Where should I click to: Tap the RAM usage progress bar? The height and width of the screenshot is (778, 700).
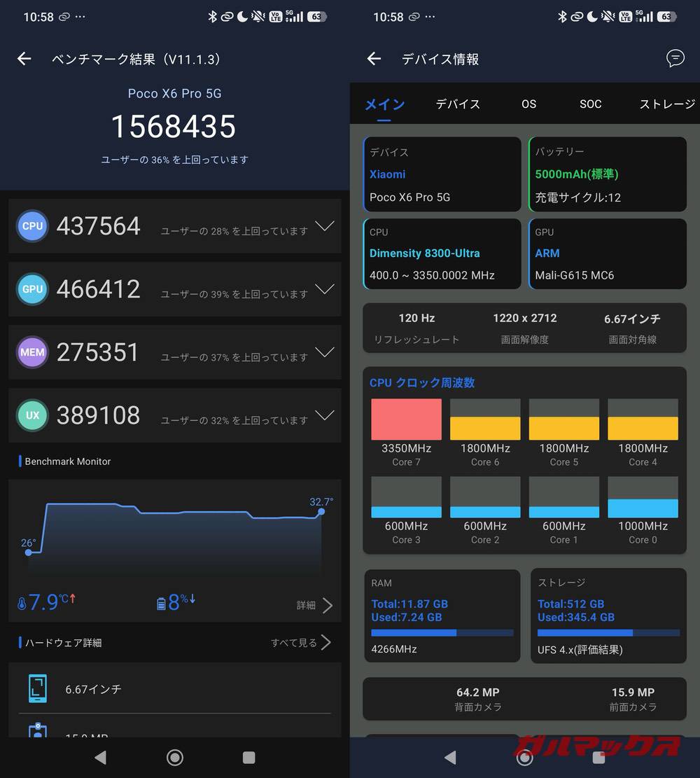(442, 632)
